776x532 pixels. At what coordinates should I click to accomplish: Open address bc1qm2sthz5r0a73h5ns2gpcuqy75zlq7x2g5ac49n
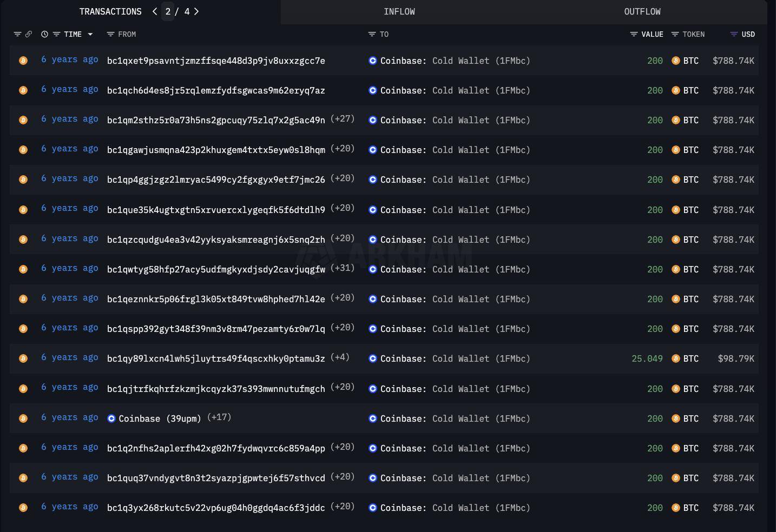click(x=216, y=120)
